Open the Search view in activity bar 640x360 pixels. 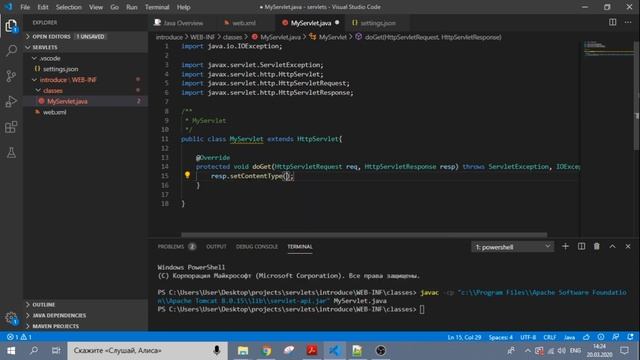click(x=11, y=51)
